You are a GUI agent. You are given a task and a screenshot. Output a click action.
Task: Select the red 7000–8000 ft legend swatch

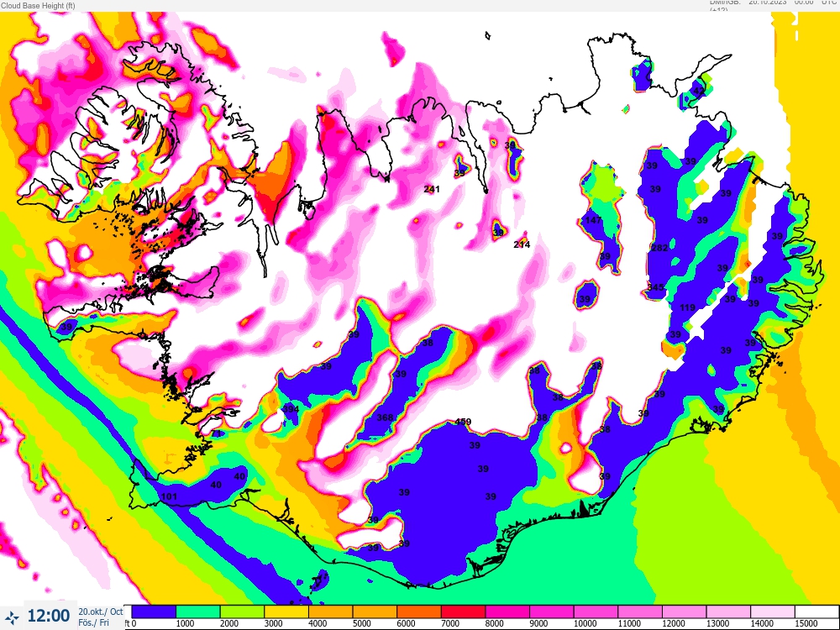[463, 612]
